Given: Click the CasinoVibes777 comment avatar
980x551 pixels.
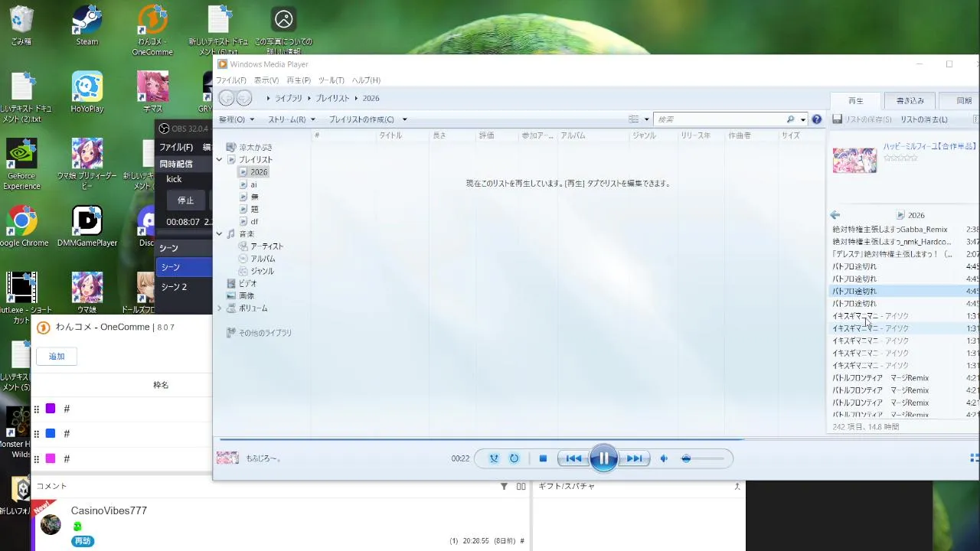Looking at the screenshot, I should (x=51, y=524).
